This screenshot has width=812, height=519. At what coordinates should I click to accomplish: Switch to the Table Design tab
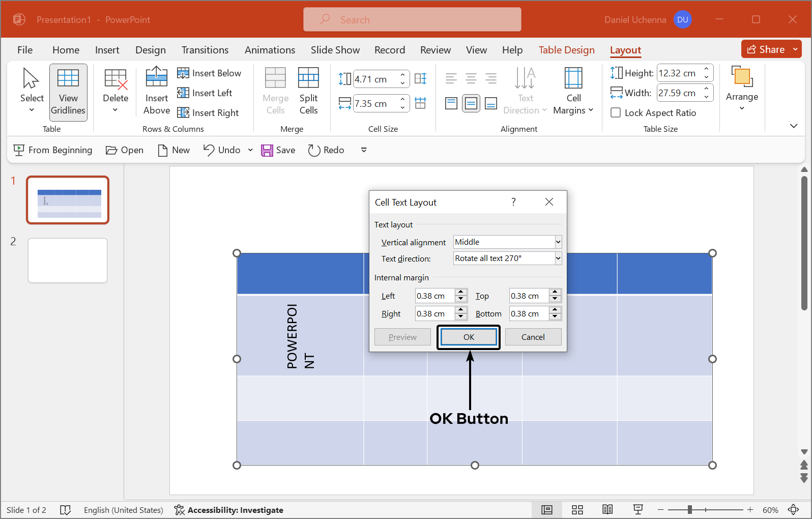566,50
